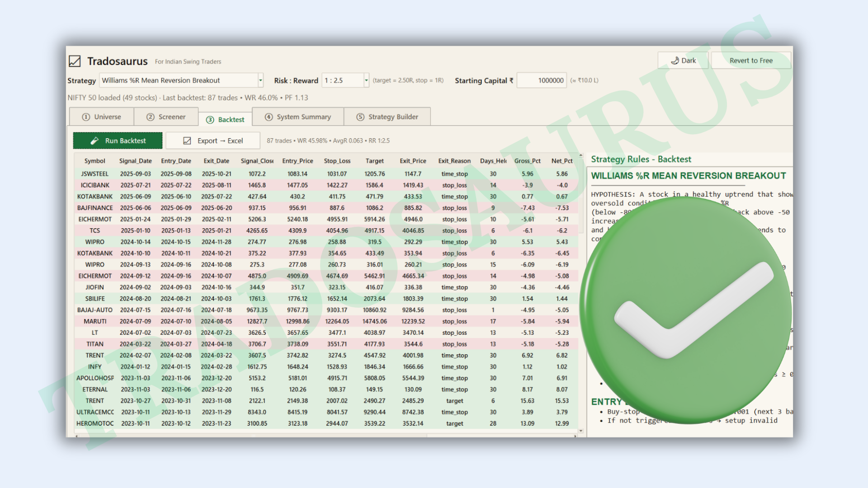Click the APOLLOHOSP row symbol cell

(x=95, y=378)
